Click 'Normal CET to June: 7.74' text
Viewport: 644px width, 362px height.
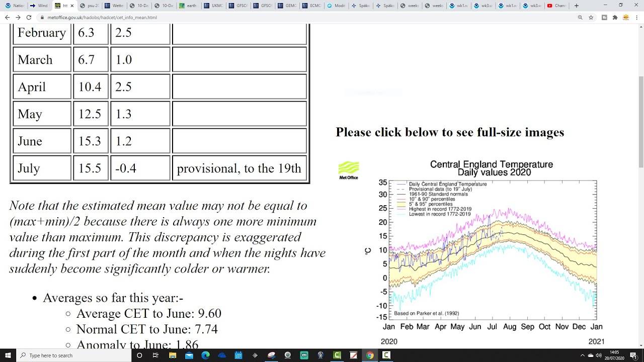coord(147,329)
